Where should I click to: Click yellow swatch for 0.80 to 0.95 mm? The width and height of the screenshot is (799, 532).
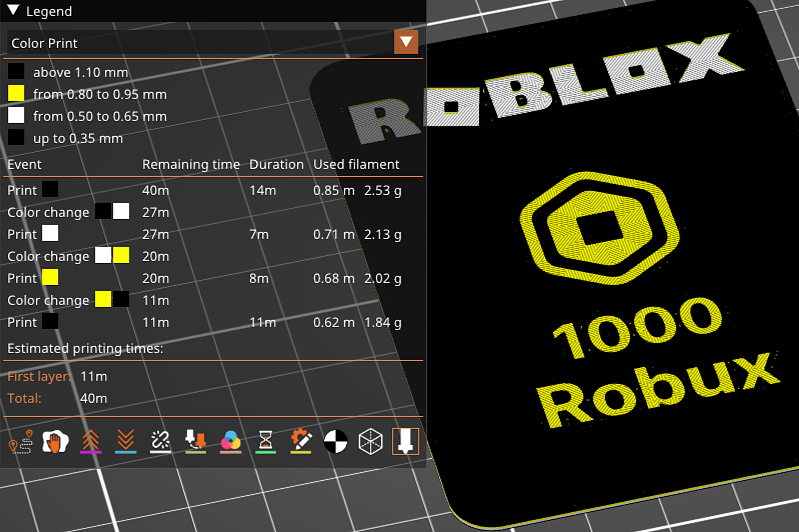[16, 94]
